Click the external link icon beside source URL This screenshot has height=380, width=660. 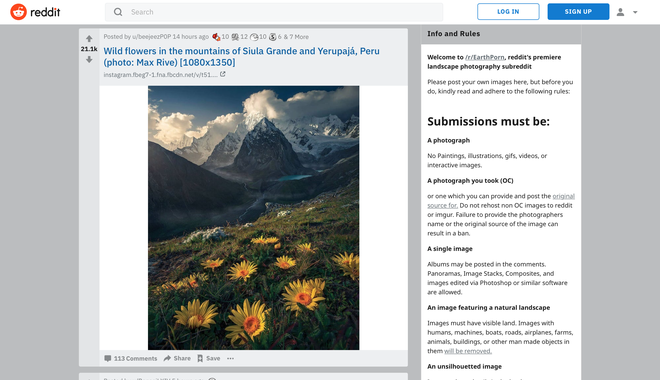coord(223,74)
